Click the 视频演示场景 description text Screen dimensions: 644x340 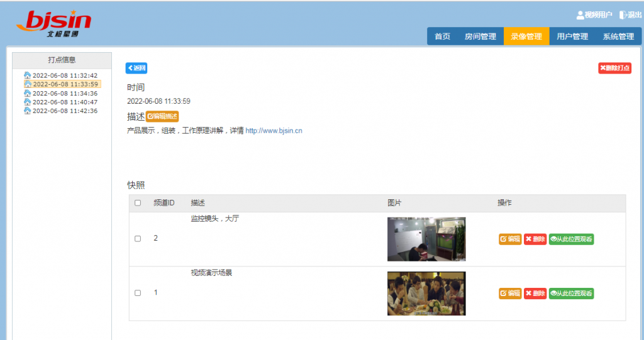(x=211, y=273)
